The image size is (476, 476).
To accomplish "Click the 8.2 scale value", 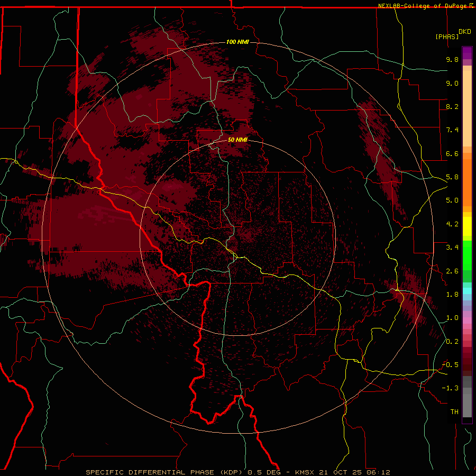I will [x=452, y=106].
